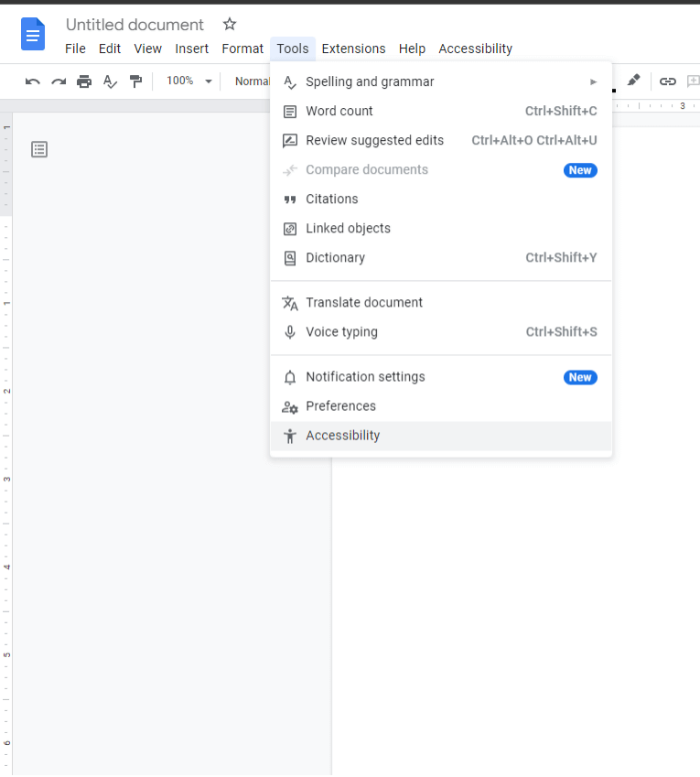Click the Print toolbar icon
700x777 pixels.
click(84, 81)
